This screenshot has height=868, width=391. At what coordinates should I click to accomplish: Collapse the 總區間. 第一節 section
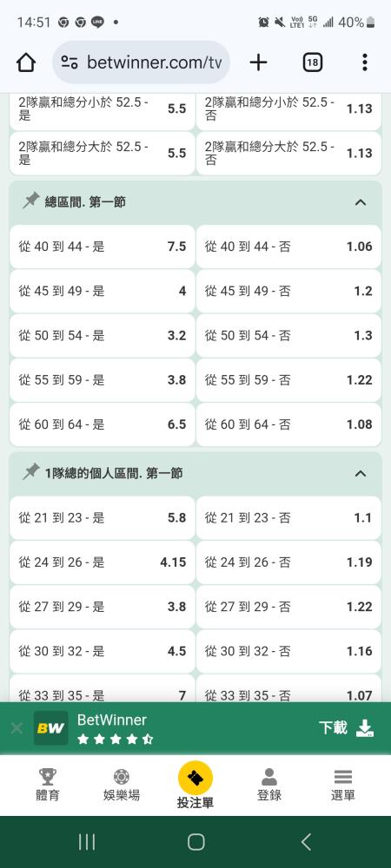(361, 202)
